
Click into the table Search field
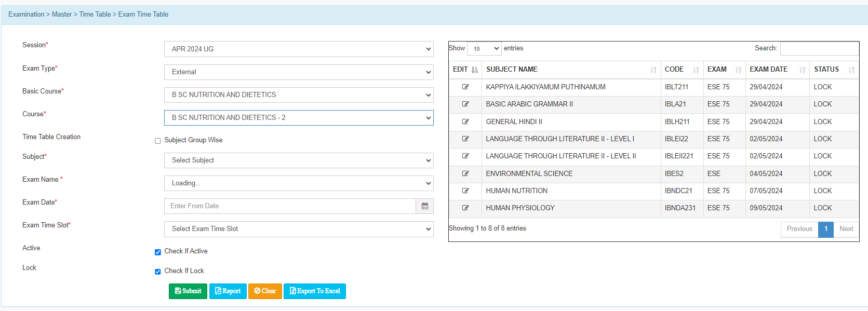pyautogui.click(x=819, y=48)
